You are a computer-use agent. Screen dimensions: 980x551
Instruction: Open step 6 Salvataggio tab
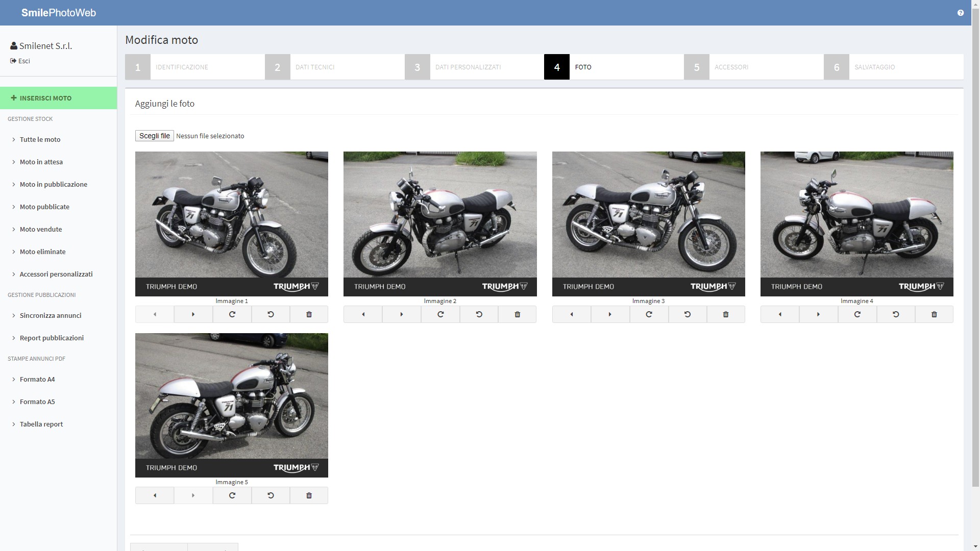[x=893, y=67]
